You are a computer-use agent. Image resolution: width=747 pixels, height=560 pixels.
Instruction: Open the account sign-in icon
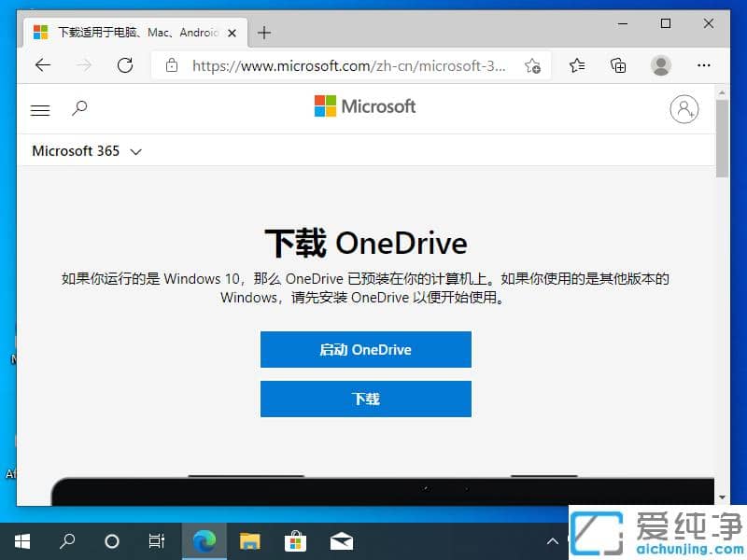684,109
